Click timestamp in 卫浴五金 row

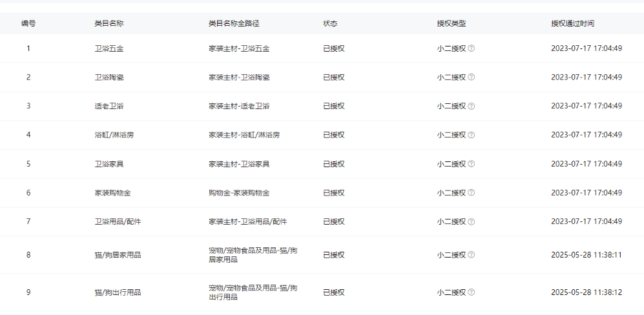(587, 48)
